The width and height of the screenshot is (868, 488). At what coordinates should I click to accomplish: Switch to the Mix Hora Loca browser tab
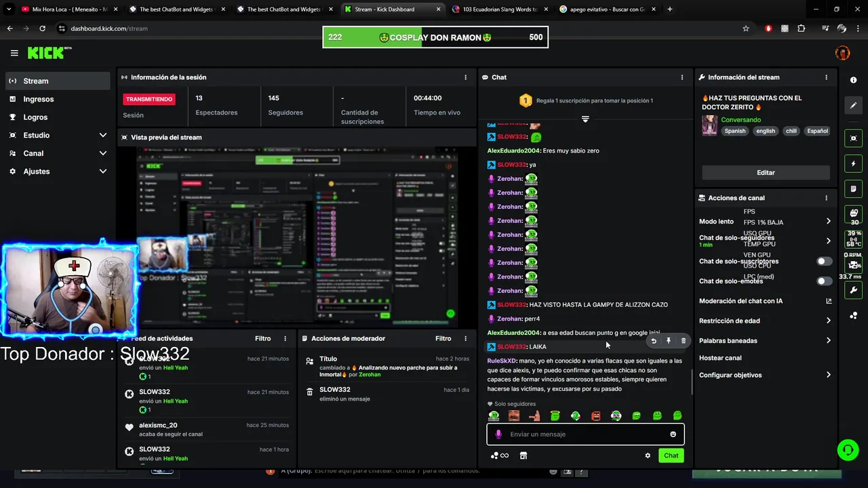[x=69, y=9]
